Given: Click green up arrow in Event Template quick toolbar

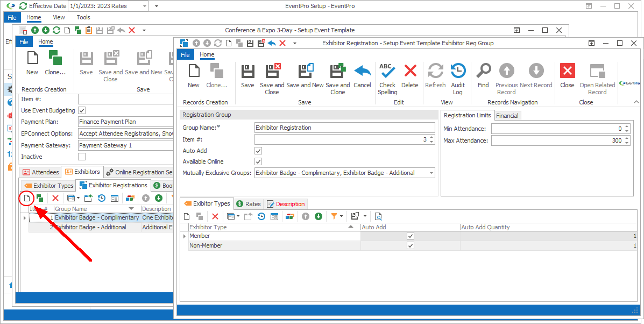Looking at the screenshot, I should (35, 30).
